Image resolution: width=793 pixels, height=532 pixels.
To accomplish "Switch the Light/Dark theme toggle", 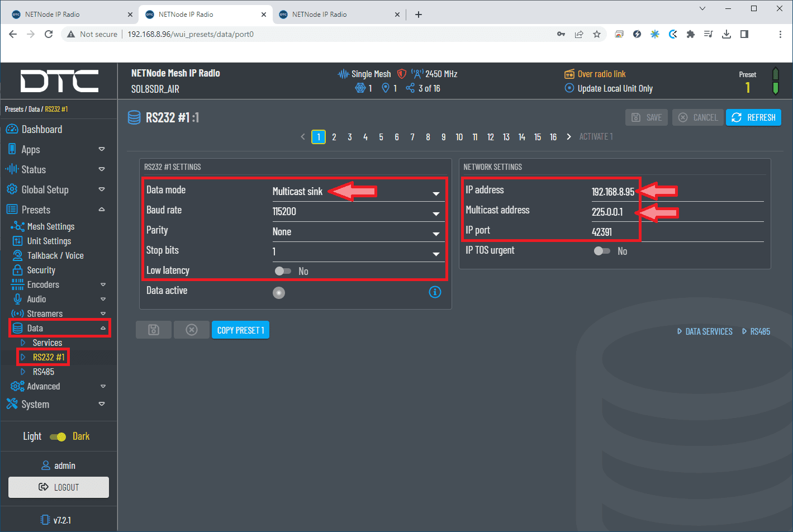I will click(x=58, y=437).
